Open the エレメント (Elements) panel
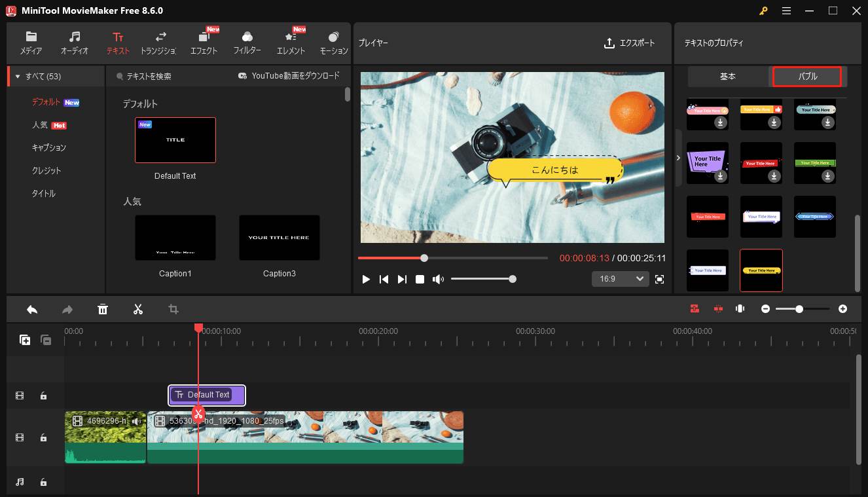Viewport: 868px width, 497px height. [290, 43]
